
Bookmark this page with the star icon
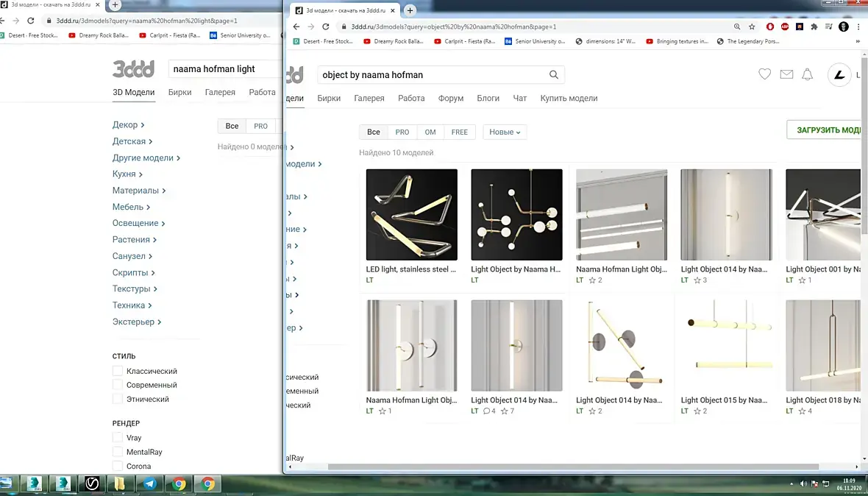752,26
